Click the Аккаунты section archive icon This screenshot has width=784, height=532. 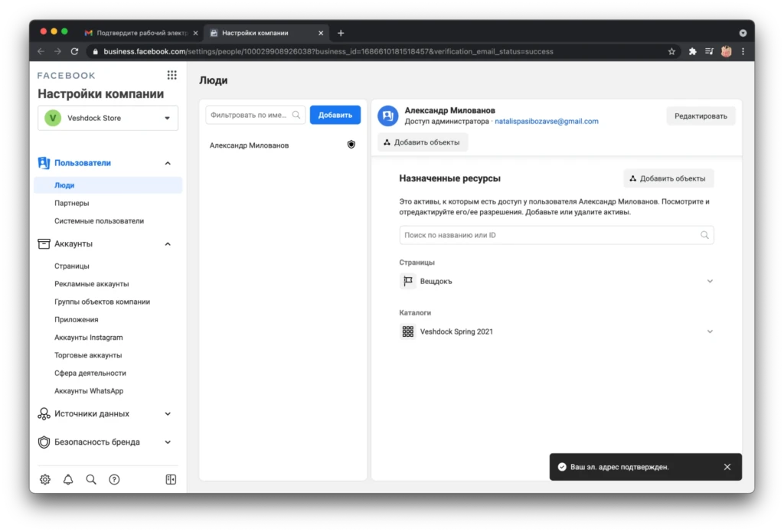point(44,243)
